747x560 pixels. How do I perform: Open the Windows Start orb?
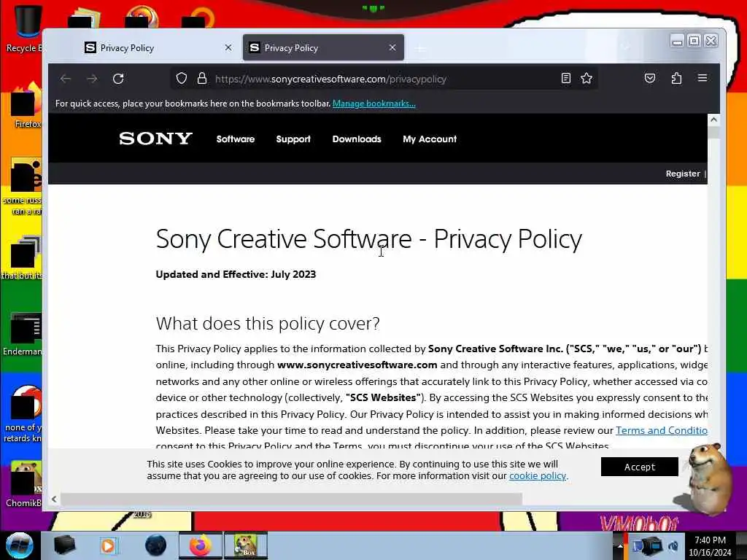click(x=20, y=545)
